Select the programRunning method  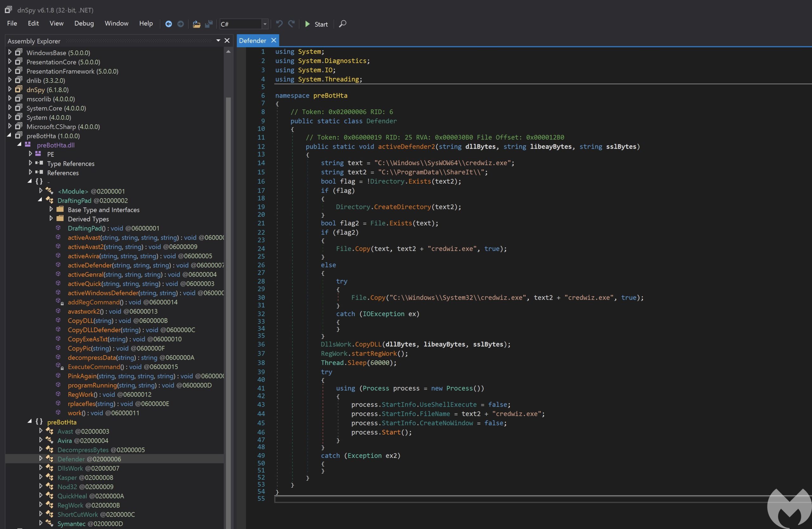[x=140, y=385]
